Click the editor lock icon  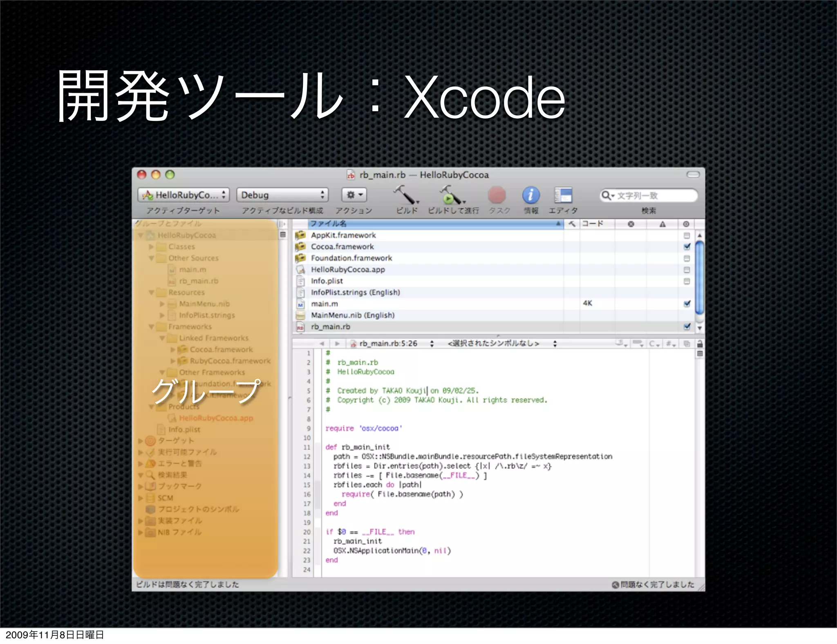(700, 344)
